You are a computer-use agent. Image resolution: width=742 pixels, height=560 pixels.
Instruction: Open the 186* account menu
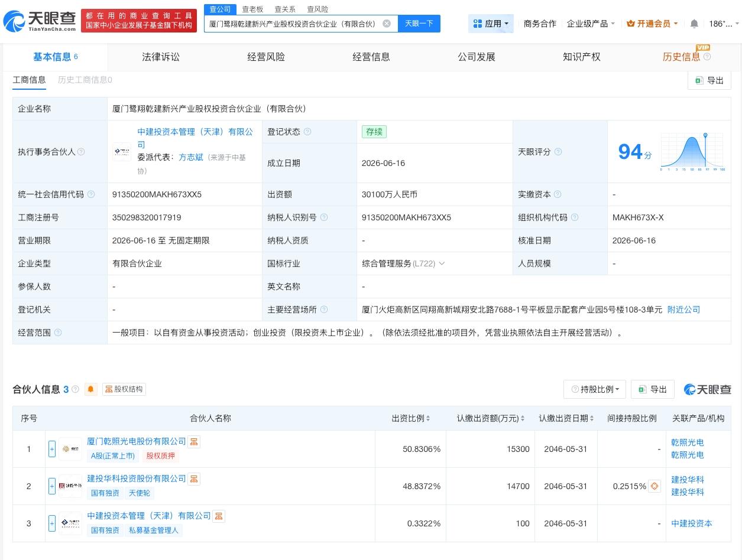coord(724,24)
